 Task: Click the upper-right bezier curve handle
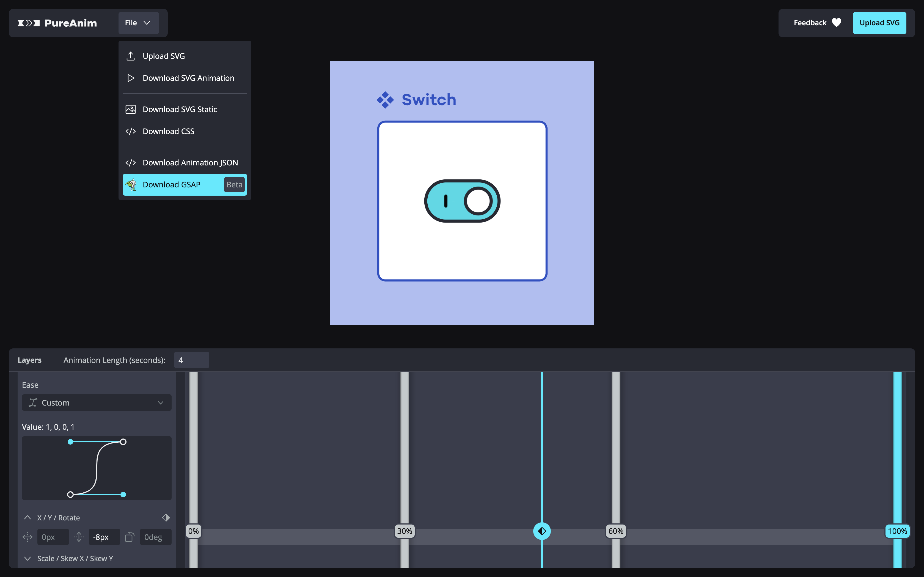tap(123, 442)
